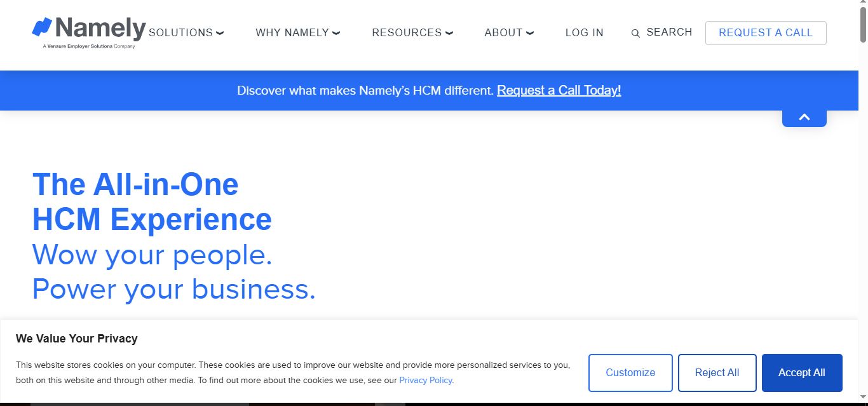868x406 pixels.
Task: Open the Why Namely menu
Action: 292,33
